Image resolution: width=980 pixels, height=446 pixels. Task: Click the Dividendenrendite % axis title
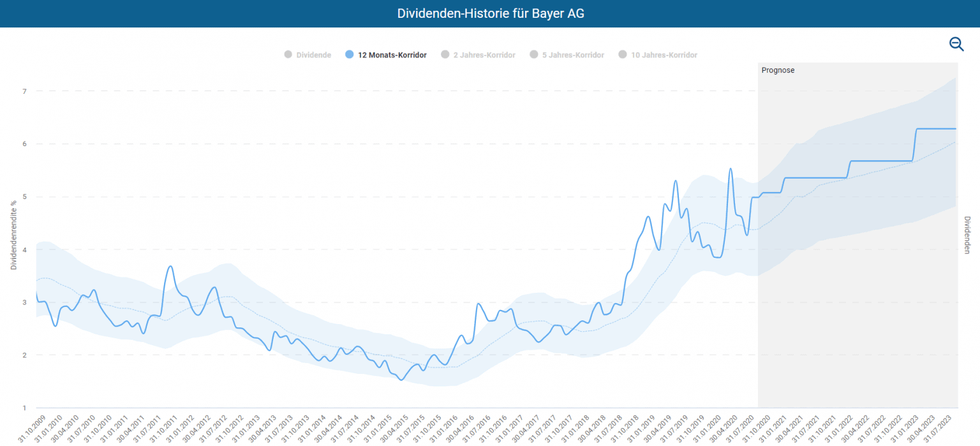(x=13, y=235)
